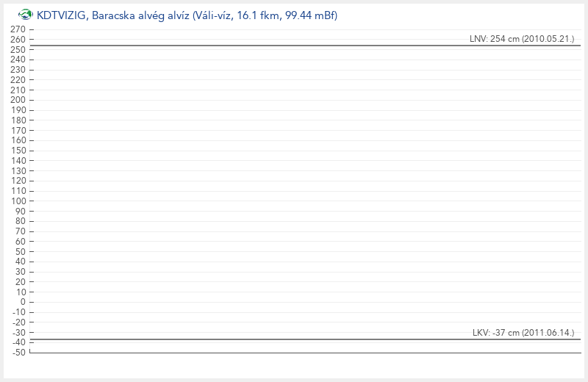This screenshot has height=382, width=588.
Task: Click the -50 y-axis label
Action: (x=19, y=353)
